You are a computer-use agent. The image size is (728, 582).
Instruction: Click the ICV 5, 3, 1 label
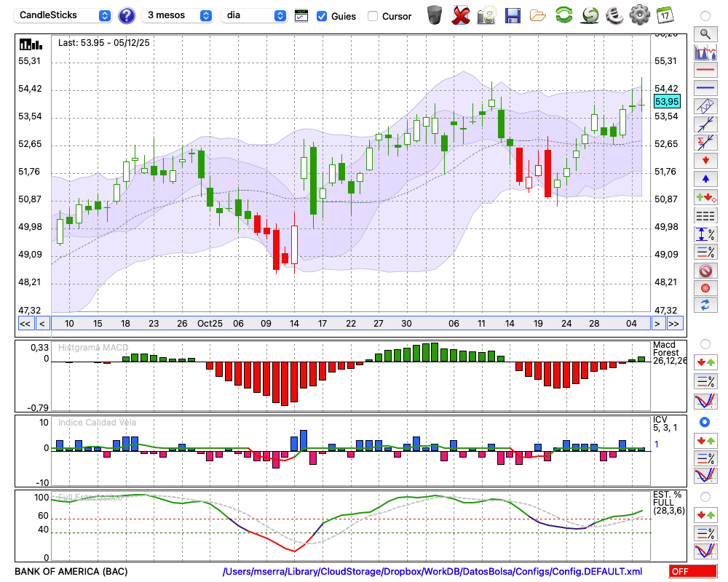pyautogui.click(x=665, y=423)
